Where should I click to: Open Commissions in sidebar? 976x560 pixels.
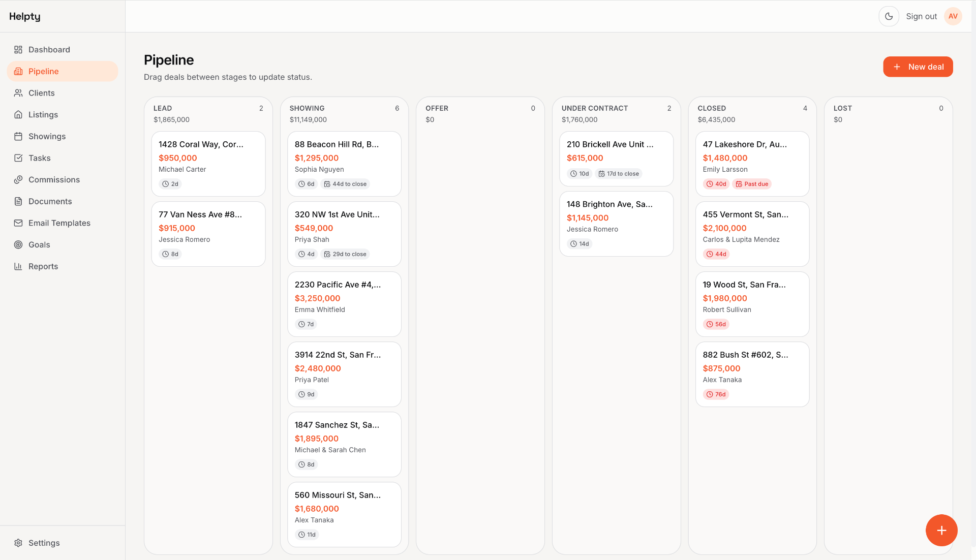click(63, 180)
